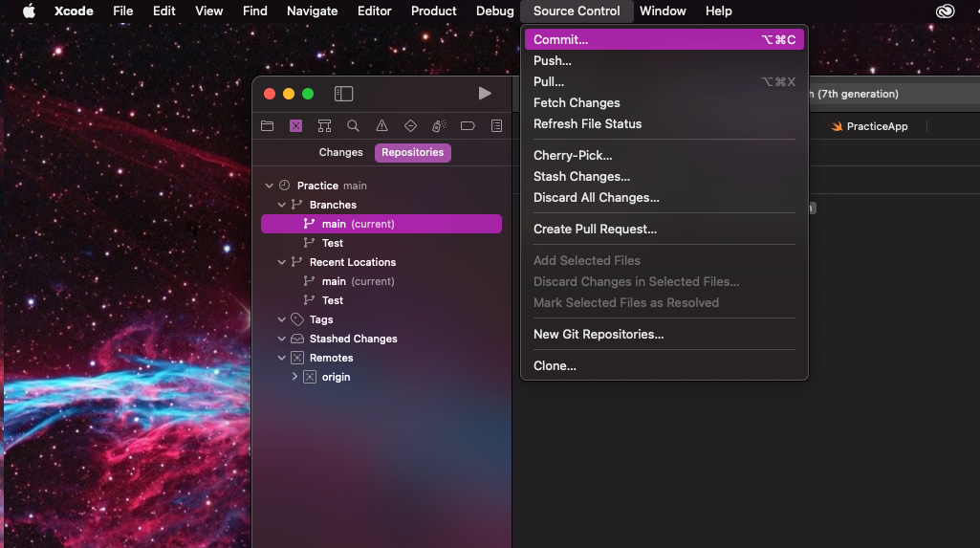Open the Window menu
The height and width of the screenshot is (548, 980).
click(663, 11)
